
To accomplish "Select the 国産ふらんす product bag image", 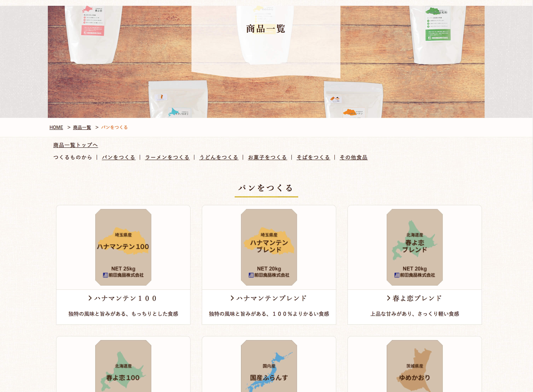I will pos(269,366).
